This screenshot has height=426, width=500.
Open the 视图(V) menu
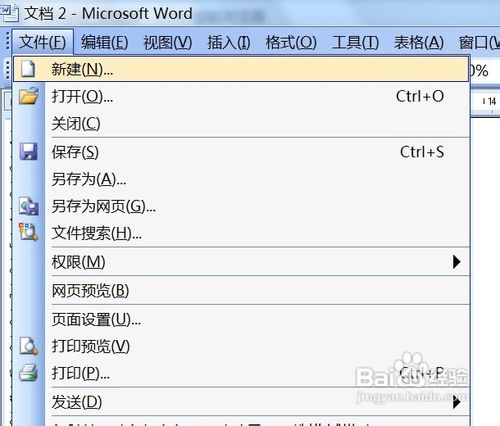pos(168,42)
